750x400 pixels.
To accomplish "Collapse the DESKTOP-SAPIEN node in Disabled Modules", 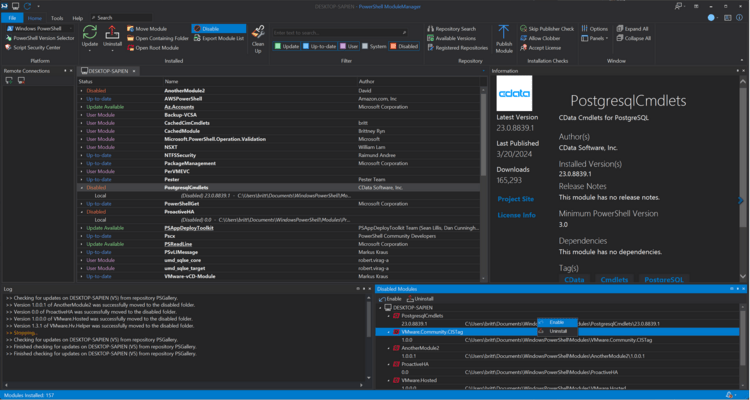I will point(381,308).
